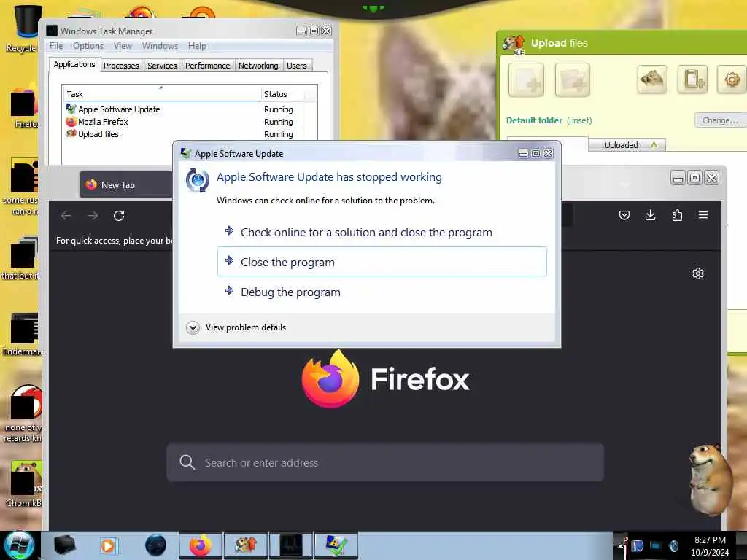This screenshot has height=560, width=747.
Task: Click the add file icon in Upload files
Action: [x=526, y=79]
